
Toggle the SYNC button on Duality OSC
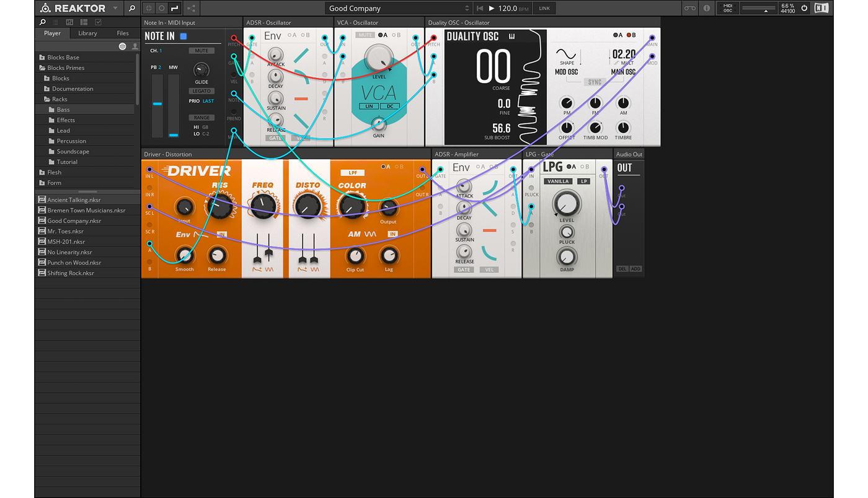coord(595,82)
